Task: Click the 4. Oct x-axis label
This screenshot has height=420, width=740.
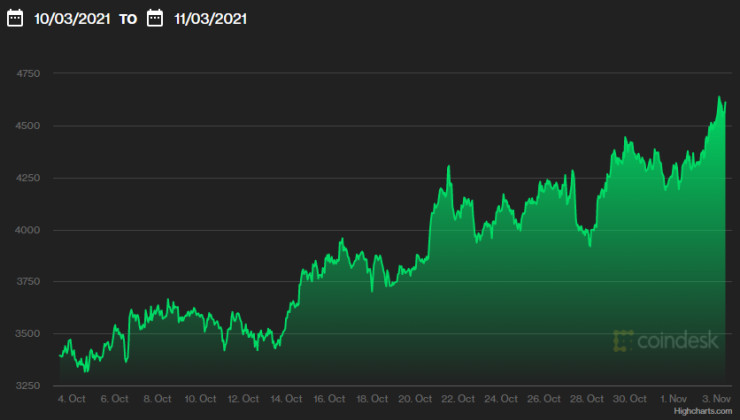Action: pyautogui.click(x=71, y=398)
